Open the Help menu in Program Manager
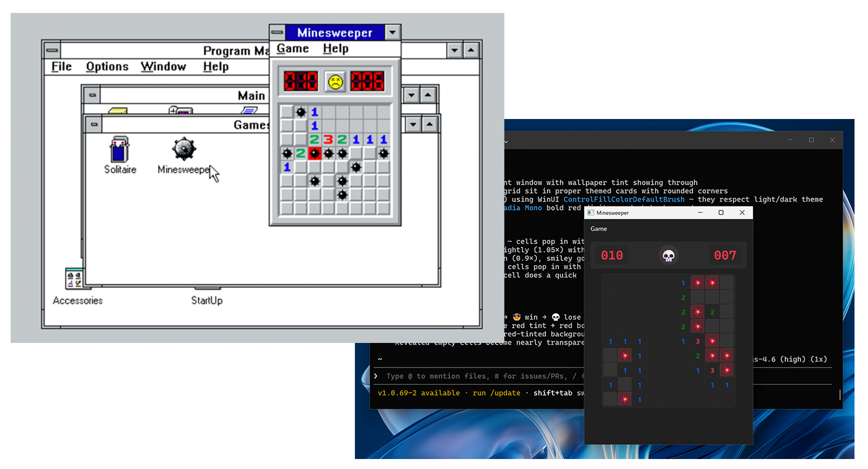The height and width of the screenshot is (469, 868). [x=216, y=67]
